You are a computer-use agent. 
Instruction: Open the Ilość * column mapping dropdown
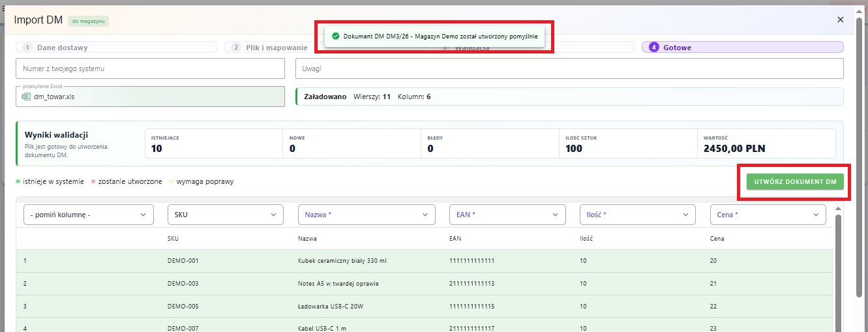(638, 214)
